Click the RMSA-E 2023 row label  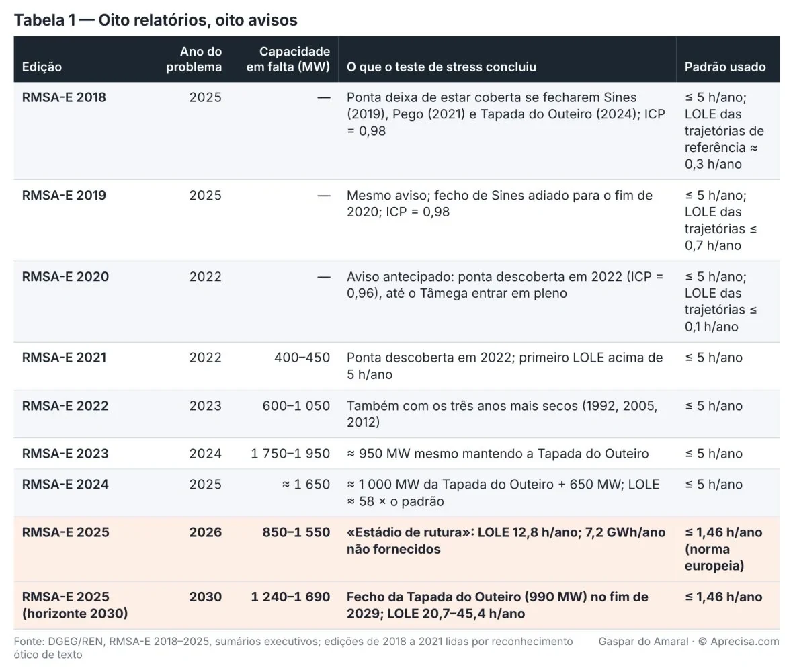click(65, 454)
